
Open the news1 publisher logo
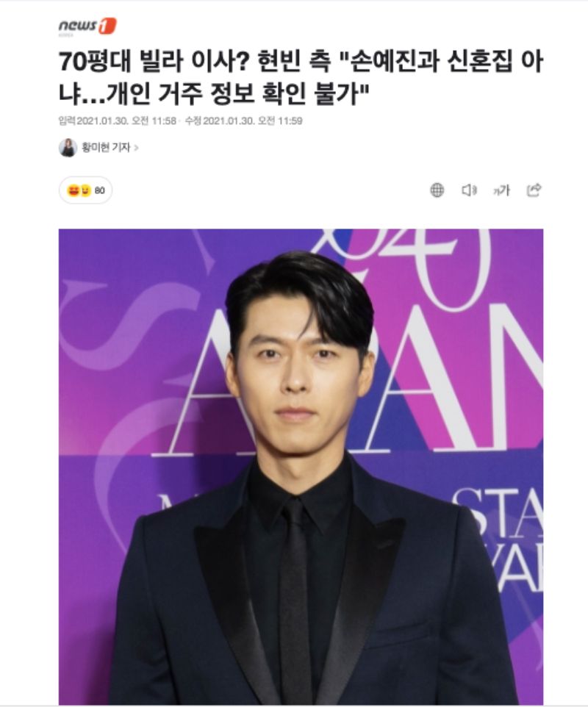[x=87, y=26]
